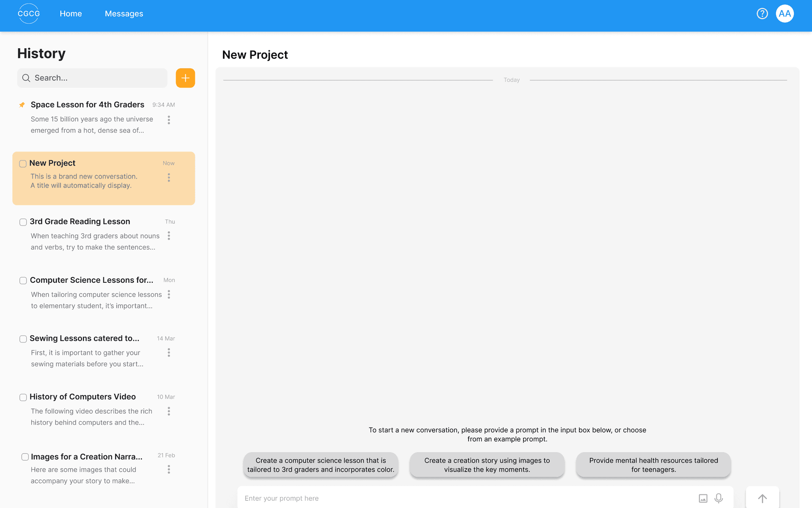The image size is (812, 508).
Task: Open the help question mark icon
Action: (x=762, y=14)
